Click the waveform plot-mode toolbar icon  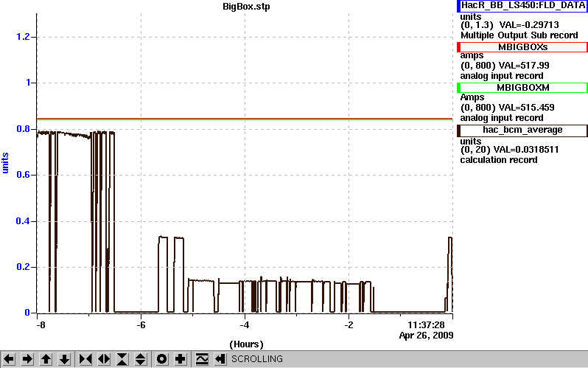(202, 359)
